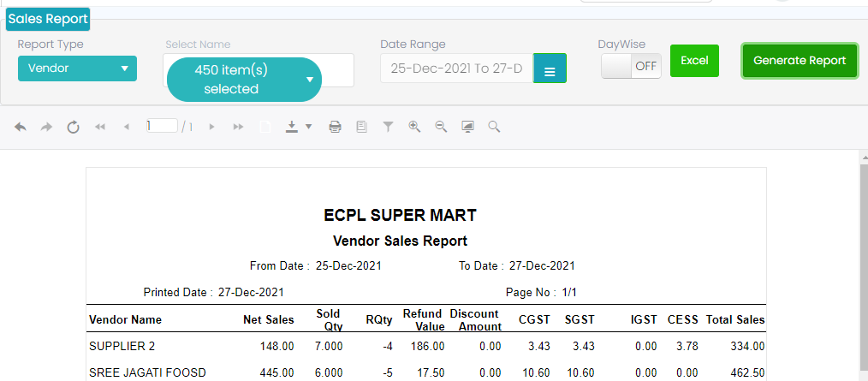Zoom out of the report

coord(441,127)
